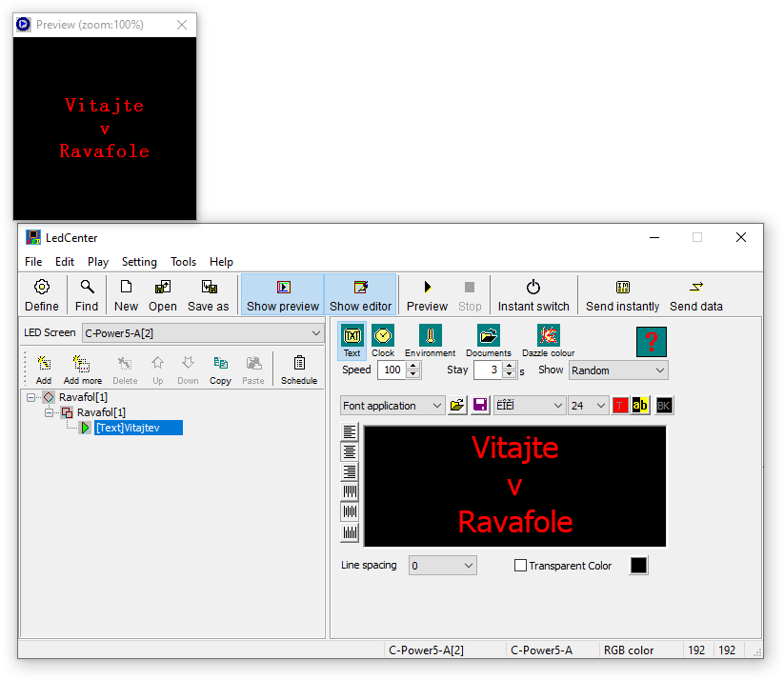Click the black transparent colour swatch

coord(638,566)
